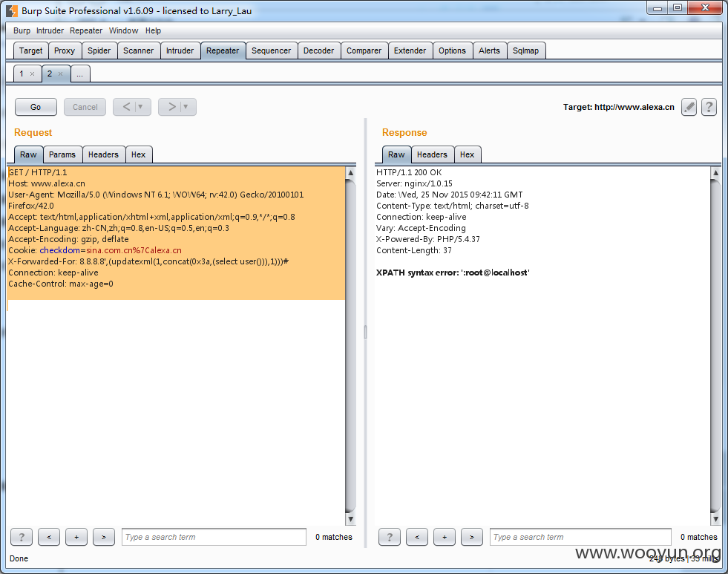Go forward to next request in history

tap(171, 107)
